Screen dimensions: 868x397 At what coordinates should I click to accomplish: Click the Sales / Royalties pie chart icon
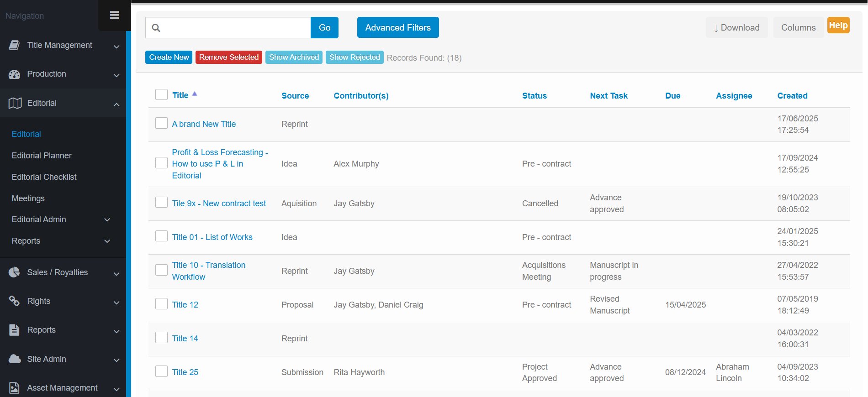[15, 272]
